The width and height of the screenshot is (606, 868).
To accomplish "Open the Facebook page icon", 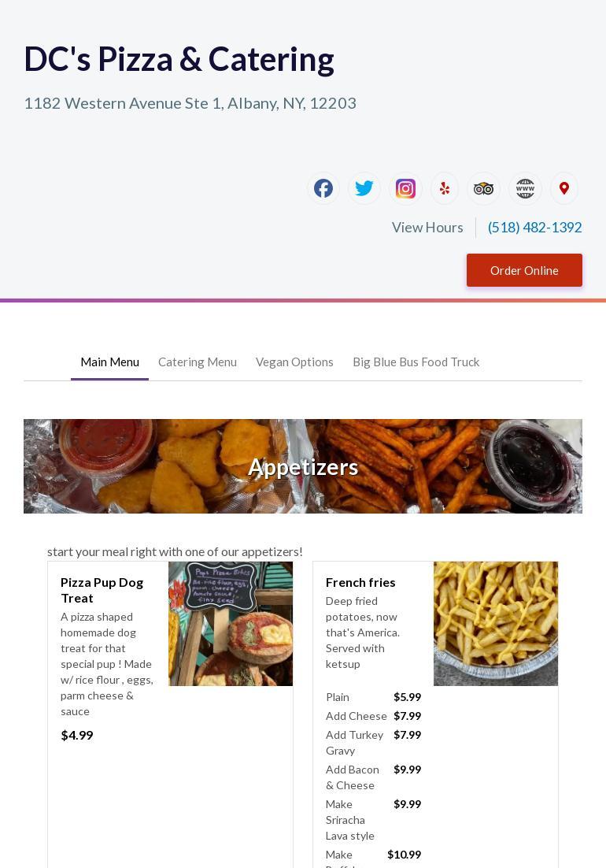I will 323,188.
